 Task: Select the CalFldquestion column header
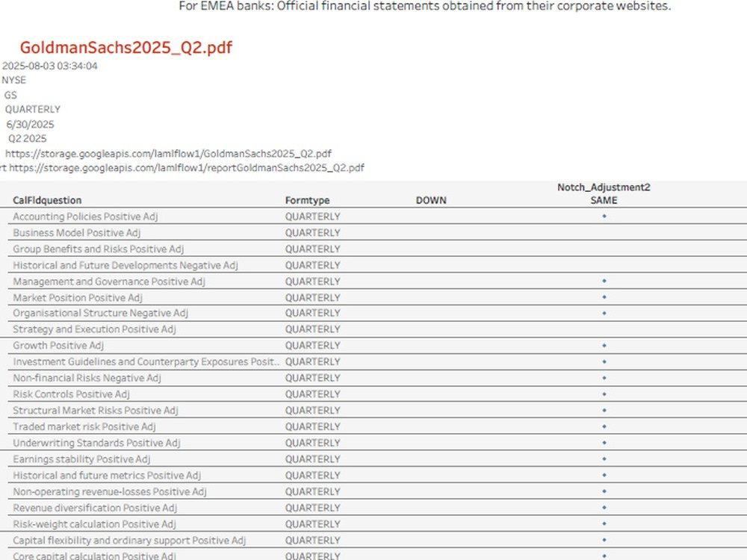pos(47,200)
